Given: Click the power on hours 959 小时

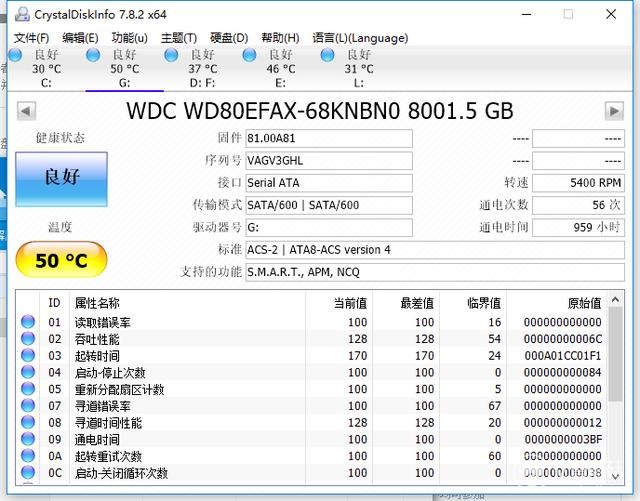Looking at the screenshot, I should [578, 227].
